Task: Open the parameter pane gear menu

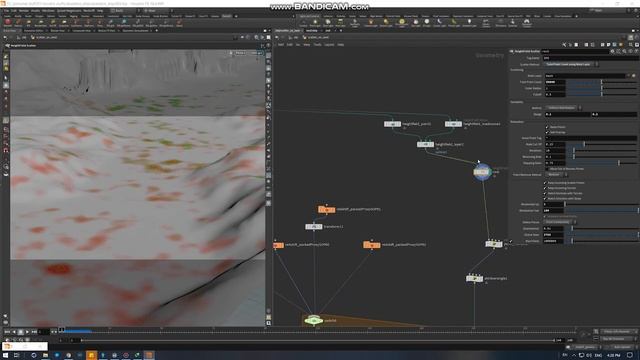Action: click(612, 51)
